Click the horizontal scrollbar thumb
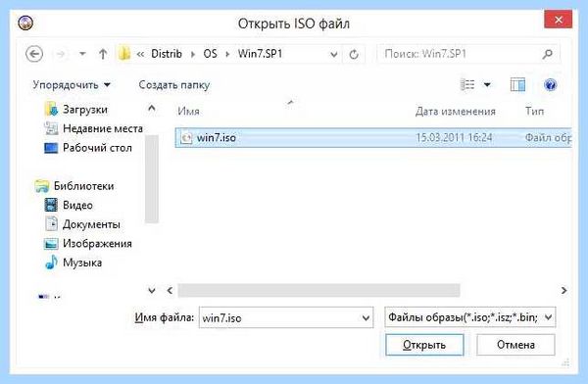Screen dimensions: 588x384 pyautogui.click(x=318, y=290)
